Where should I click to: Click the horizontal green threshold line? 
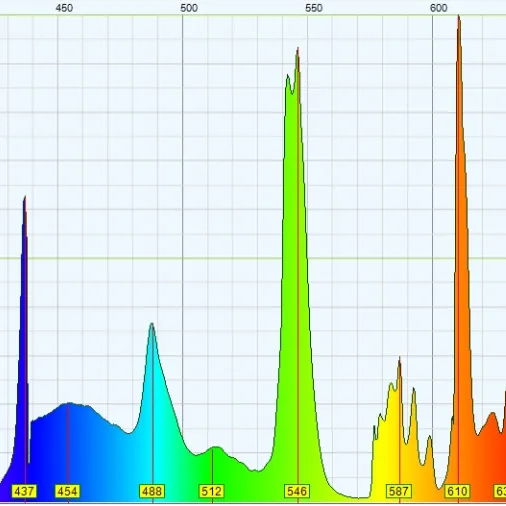[253, 258]
